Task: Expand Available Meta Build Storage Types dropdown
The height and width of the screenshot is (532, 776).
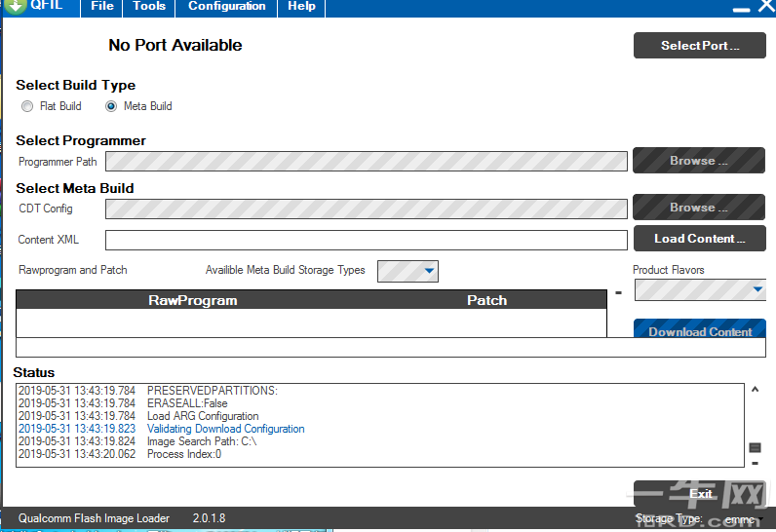Action: coord(407,271)
